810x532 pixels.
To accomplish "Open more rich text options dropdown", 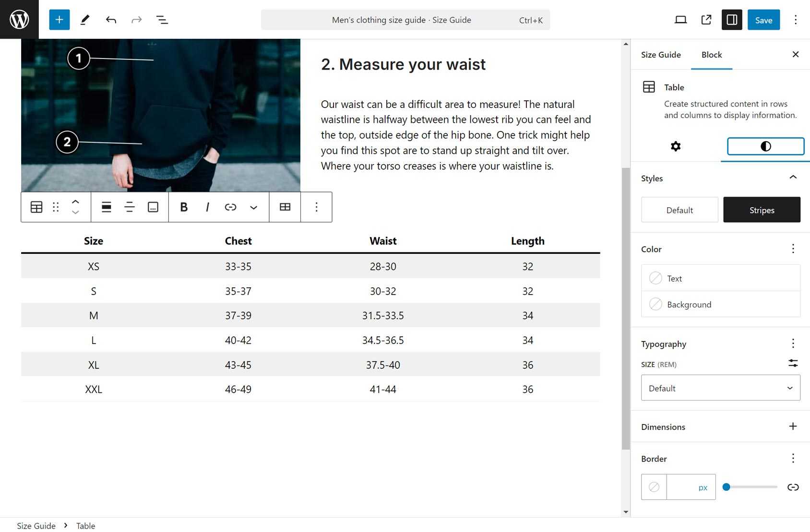I will click(x=253, y=207).
